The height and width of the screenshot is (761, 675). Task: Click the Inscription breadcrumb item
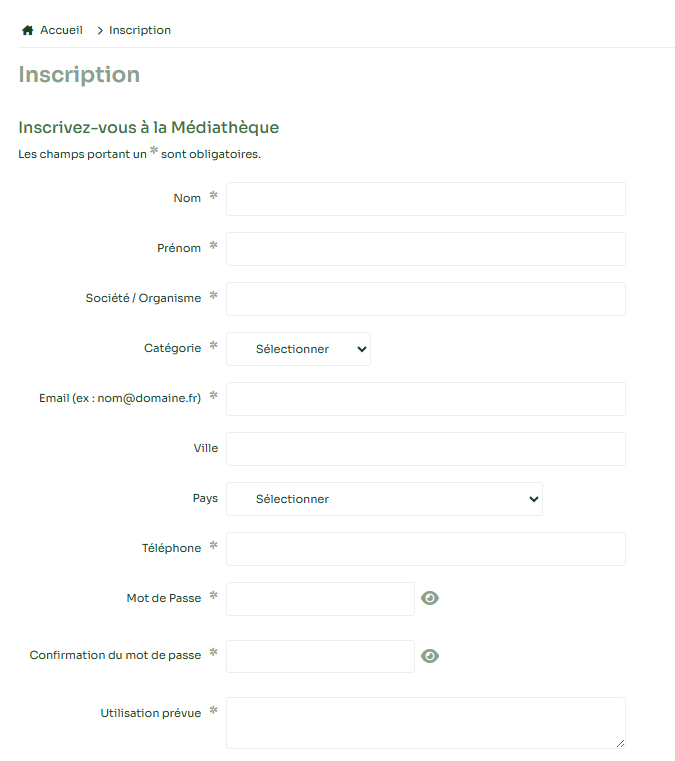[140, 30]
